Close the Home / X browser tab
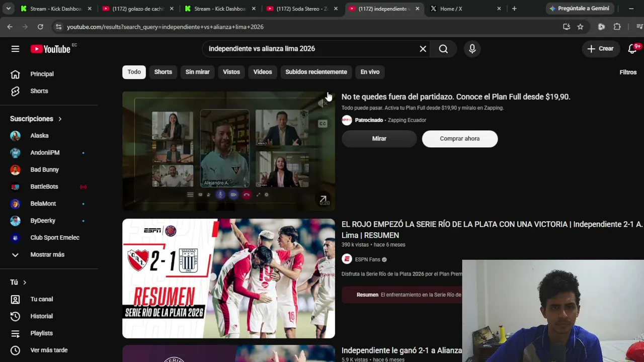 point(499,9)
